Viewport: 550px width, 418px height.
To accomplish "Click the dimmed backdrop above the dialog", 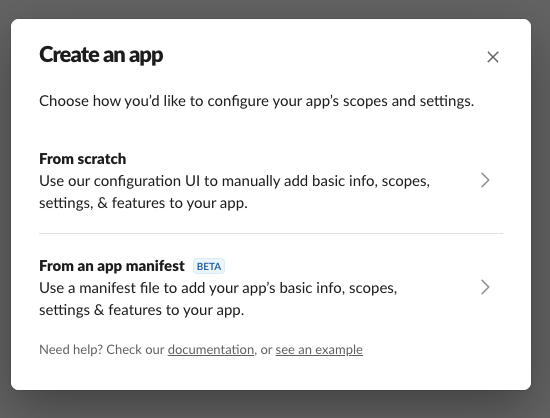I will click(x=275, y=8).
